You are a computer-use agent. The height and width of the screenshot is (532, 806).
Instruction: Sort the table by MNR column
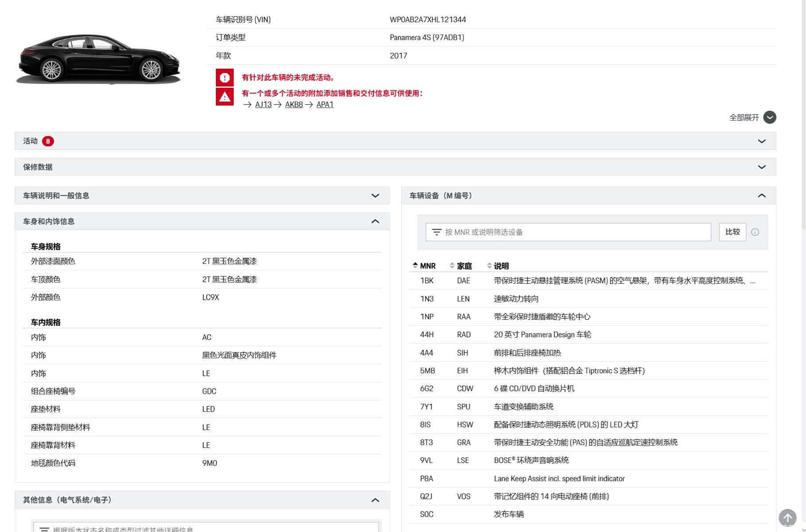click(424, 266)
